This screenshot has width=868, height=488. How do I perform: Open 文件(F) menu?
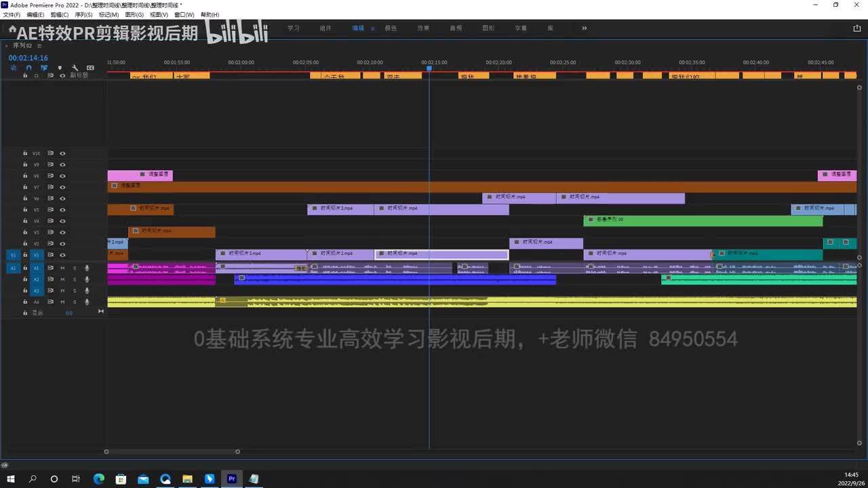12,14
